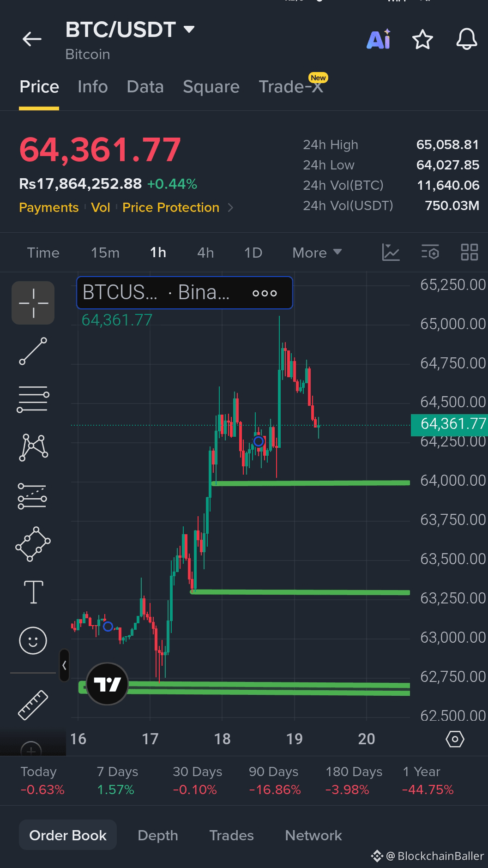Expand Price Protection chevron arrow

[230, 208]
